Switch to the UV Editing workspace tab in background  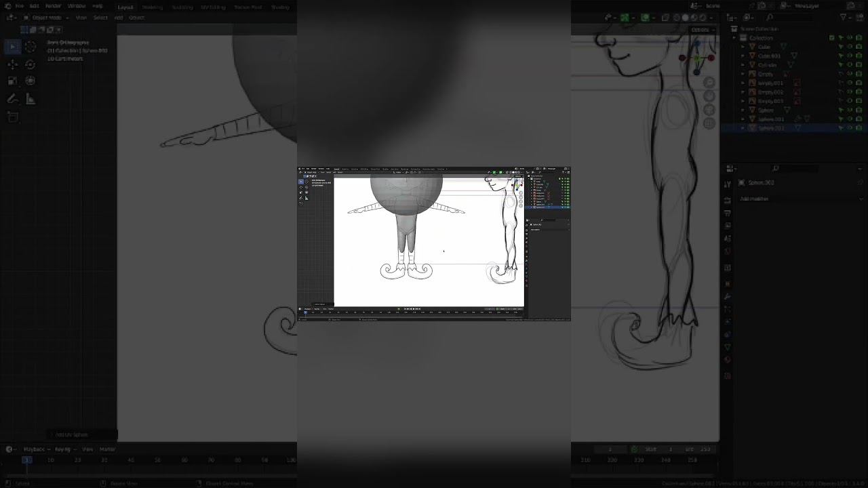pyautogui.click(x=213, y=7)
